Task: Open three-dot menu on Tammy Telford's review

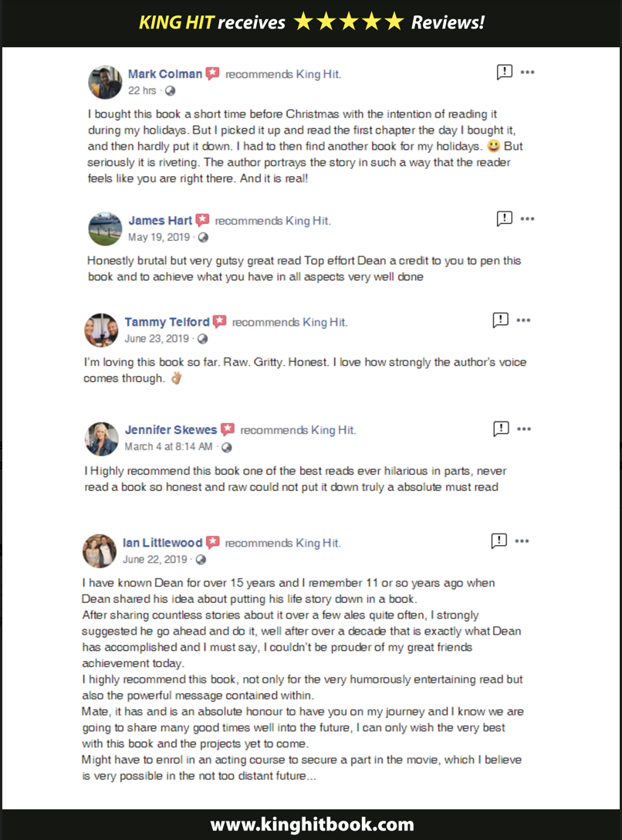Action: tap(523, 320)
